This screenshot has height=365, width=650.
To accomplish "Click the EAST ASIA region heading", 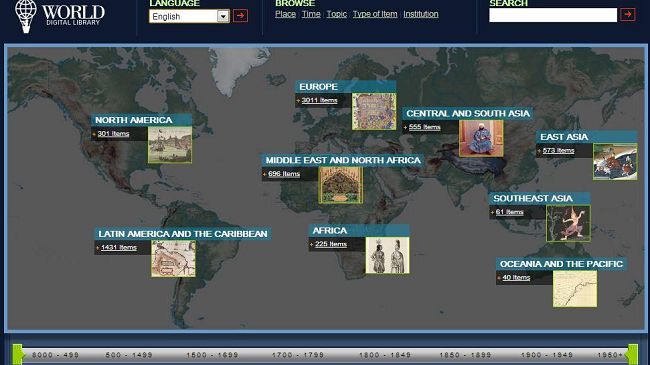I will [564, 137].
